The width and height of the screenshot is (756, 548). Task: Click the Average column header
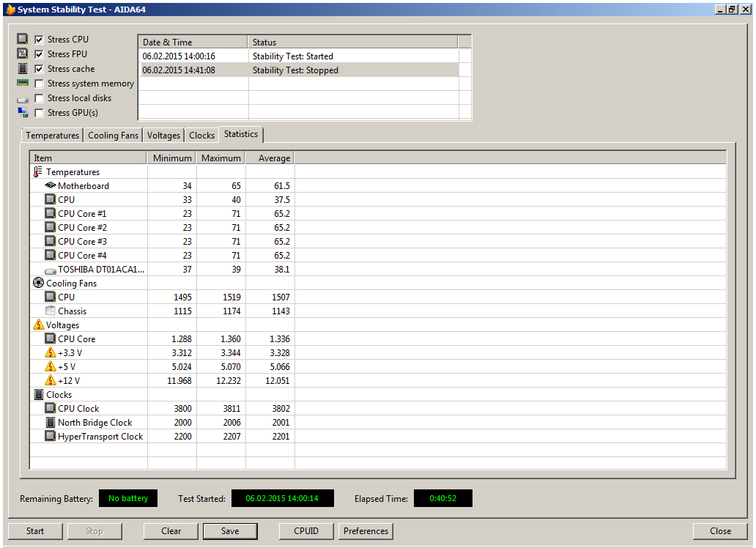[270, 158]
